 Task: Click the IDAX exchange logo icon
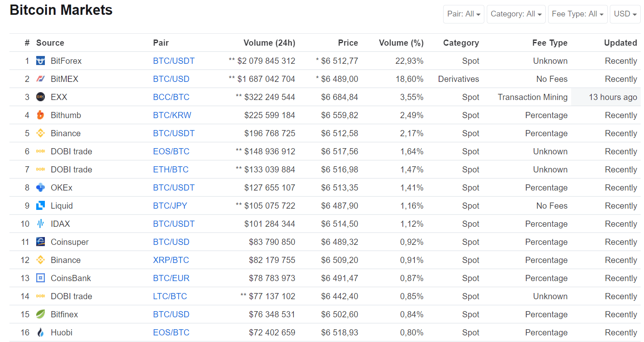40,224
